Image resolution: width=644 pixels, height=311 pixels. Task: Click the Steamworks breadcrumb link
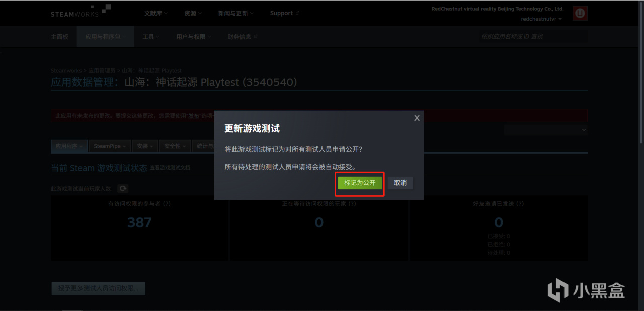click(66, 71)
